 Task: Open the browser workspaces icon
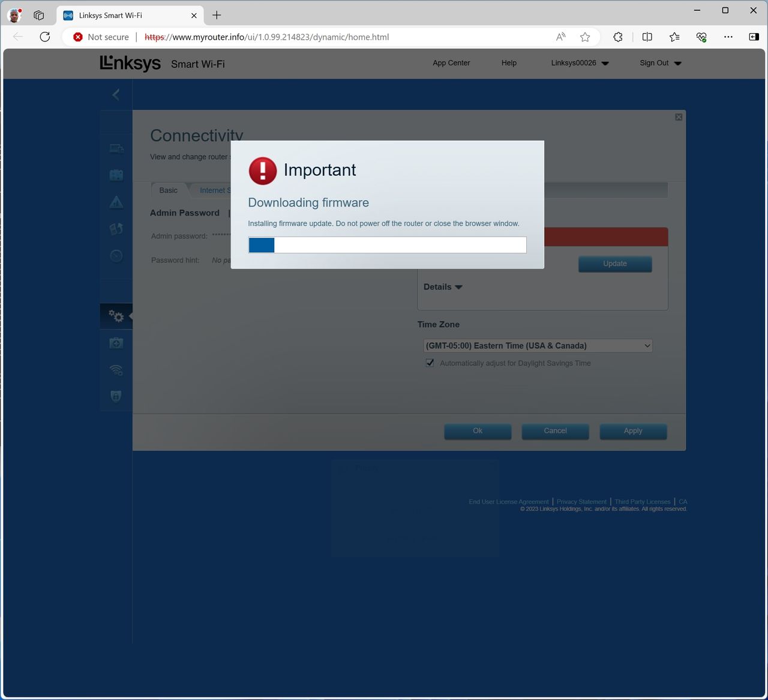click(39, 15)
